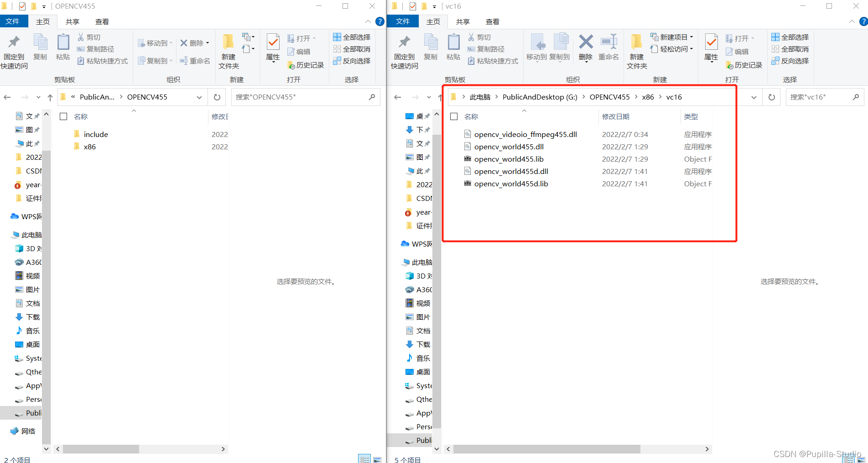Click Properties (属性) icon in vc16 window
The height and width of the screenshot is (463, 868).
coord(711,47)
